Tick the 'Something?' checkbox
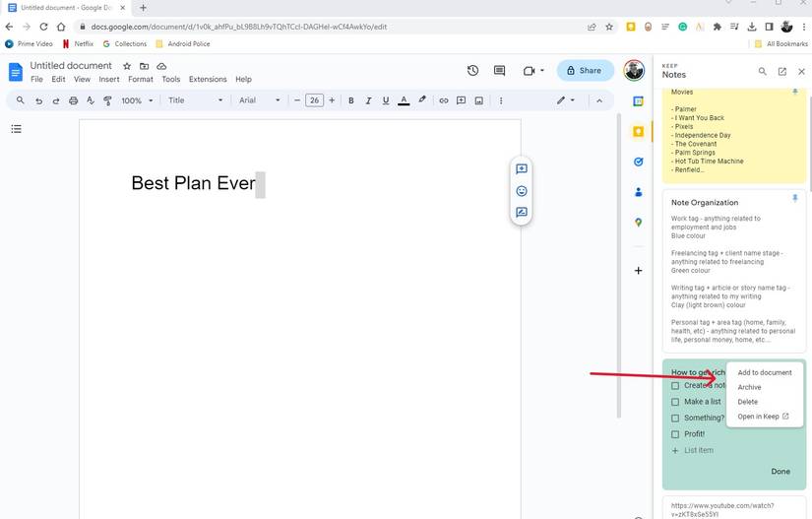This screenshot has height=519, width=812. point(675,418)
